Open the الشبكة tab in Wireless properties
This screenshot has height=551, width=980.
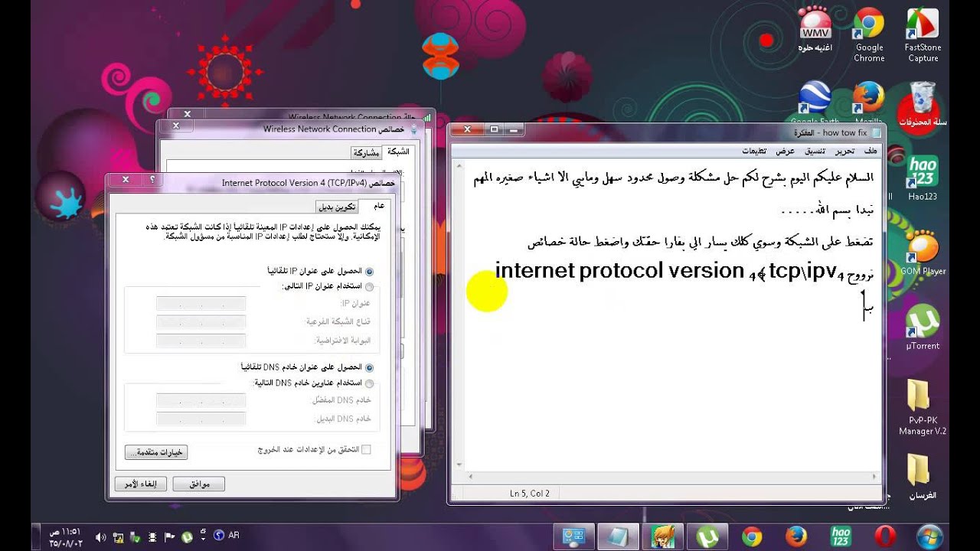coord(399,152)
